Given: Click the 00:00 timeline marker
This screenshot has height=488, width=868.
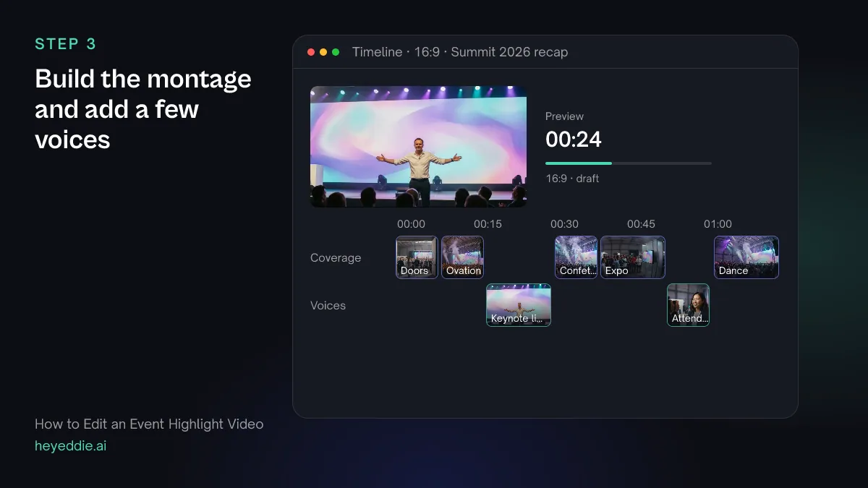Looking at the screenshot, I should [x=412, y=224].
